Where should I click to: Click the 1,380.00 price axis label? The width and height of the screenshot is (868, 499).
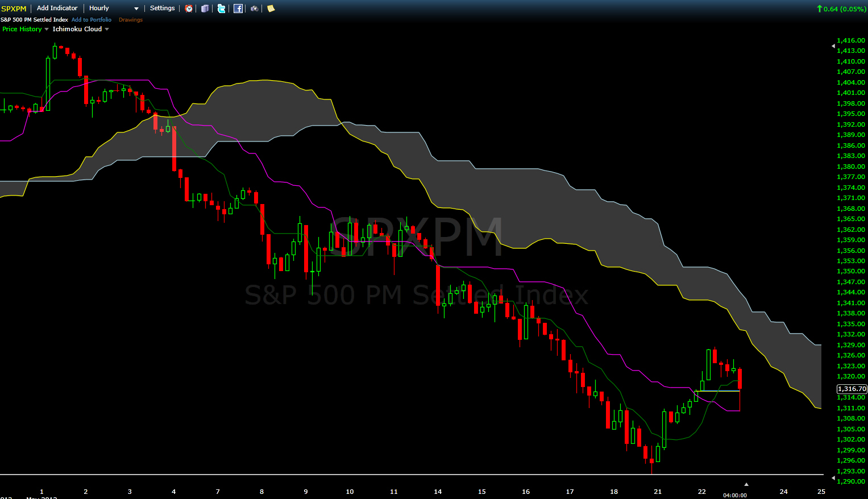coord(851,167)
